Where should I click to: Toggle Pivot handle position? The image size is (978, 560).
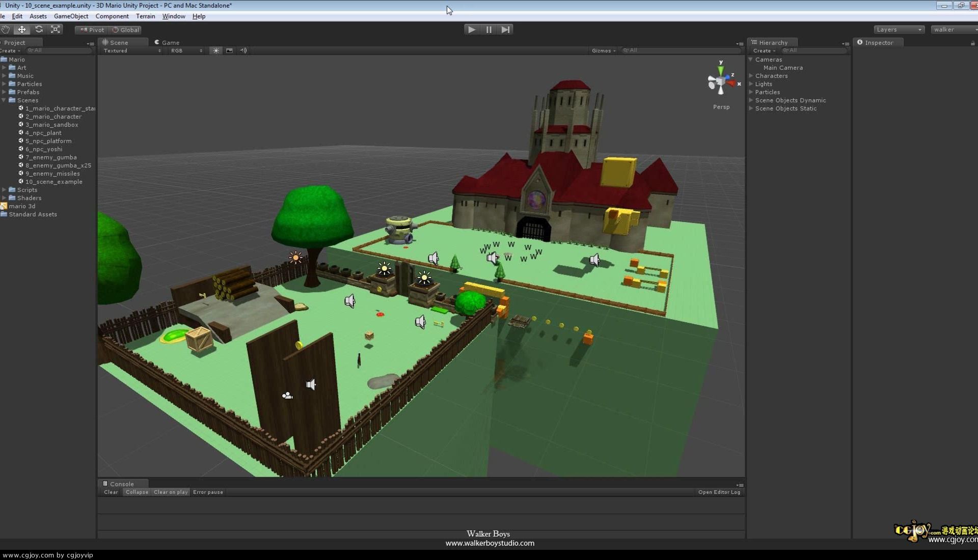pyautogui.click(x=92, y=30)
